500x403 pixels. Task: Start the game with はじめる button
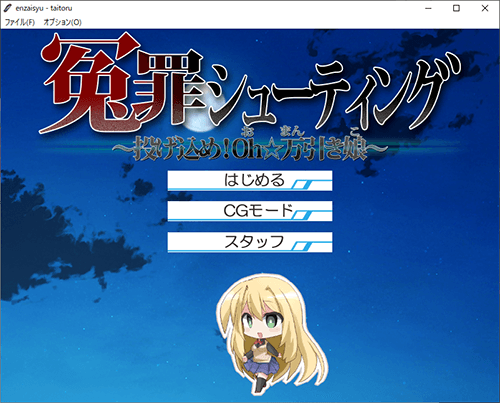(x=250, y=181)
